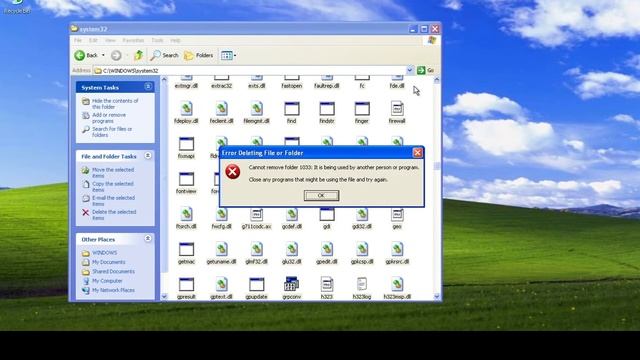Viewport: 640px width, 360px height.
Task: Open My Network Places under Other Places
Action: (113, 290)
